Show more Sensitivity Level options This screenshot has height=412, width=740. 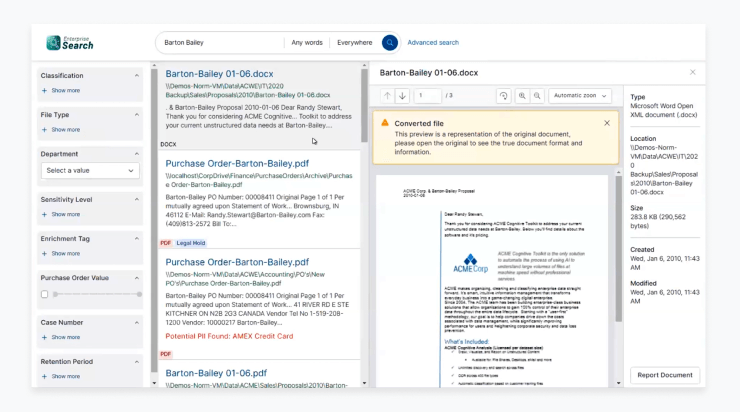[x=66, y=215]
